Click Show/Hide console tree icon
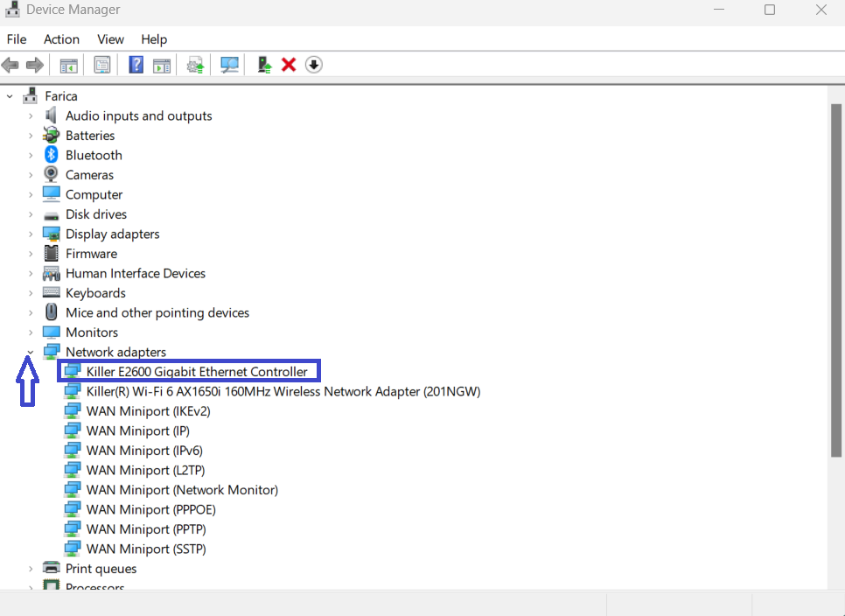 pos(68,65)
